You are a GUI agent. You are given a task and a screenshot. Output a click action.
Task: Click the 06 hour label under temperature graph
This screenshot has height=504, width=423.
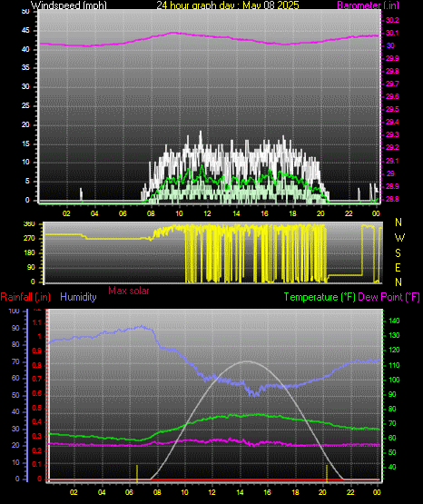[129, 492]
